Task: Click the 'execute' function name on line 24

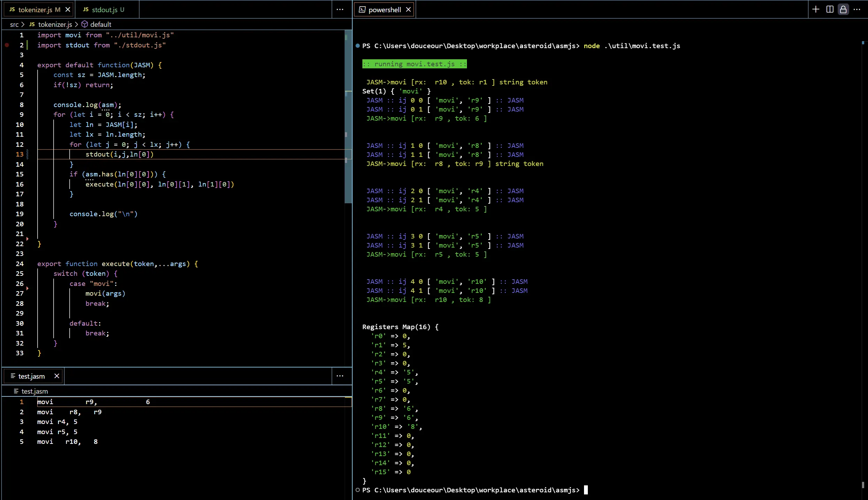Action: pos(116,264)
